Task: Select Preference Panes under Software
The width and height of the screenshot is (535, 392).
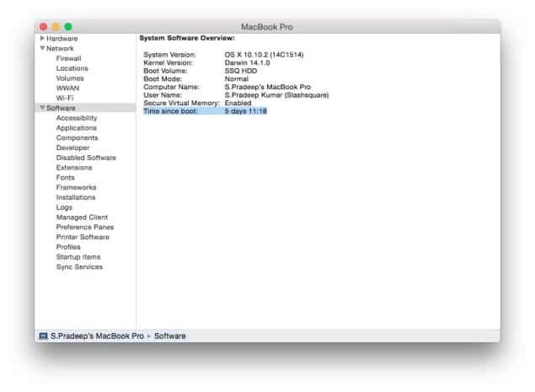Action: [x=85, y=227]
